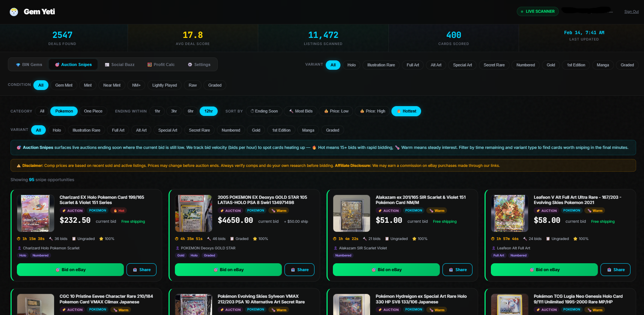
Task: Filter condition by Gem Mint
Action: (x=64, y=85)
